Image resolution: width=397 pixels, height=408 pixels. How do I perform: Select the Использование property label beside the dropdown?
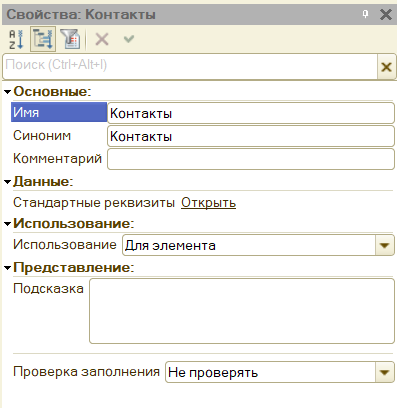tap(65, 245)
